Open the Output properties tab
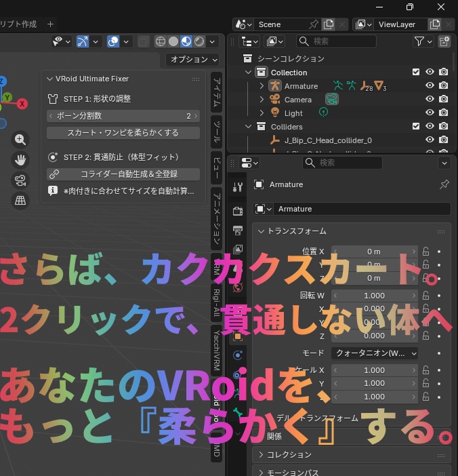The image size is (458, 476). pos(238,231)
